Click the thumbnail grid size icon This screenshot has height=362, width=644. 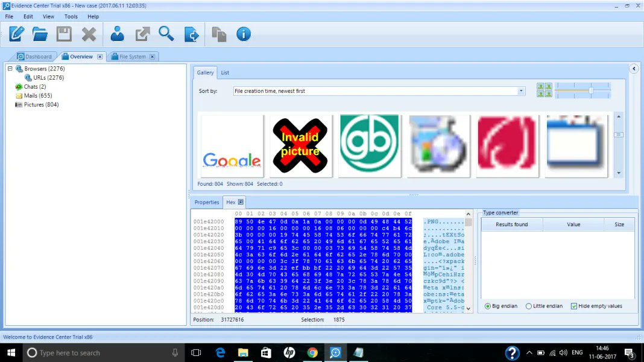(x=545, y=90)
